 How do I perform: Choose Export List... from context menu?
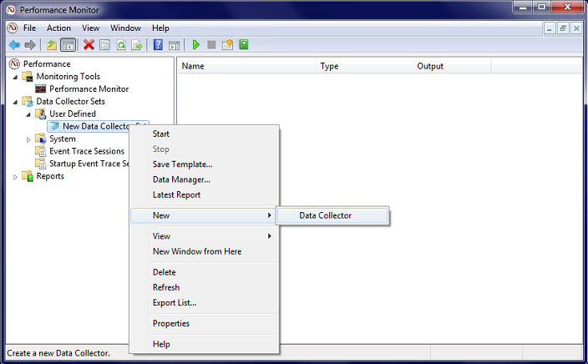(205, 303)
